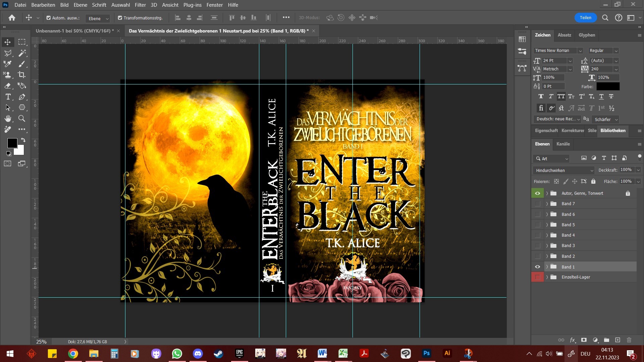Select the Horizontal Type tool

(x=8, y=97)
